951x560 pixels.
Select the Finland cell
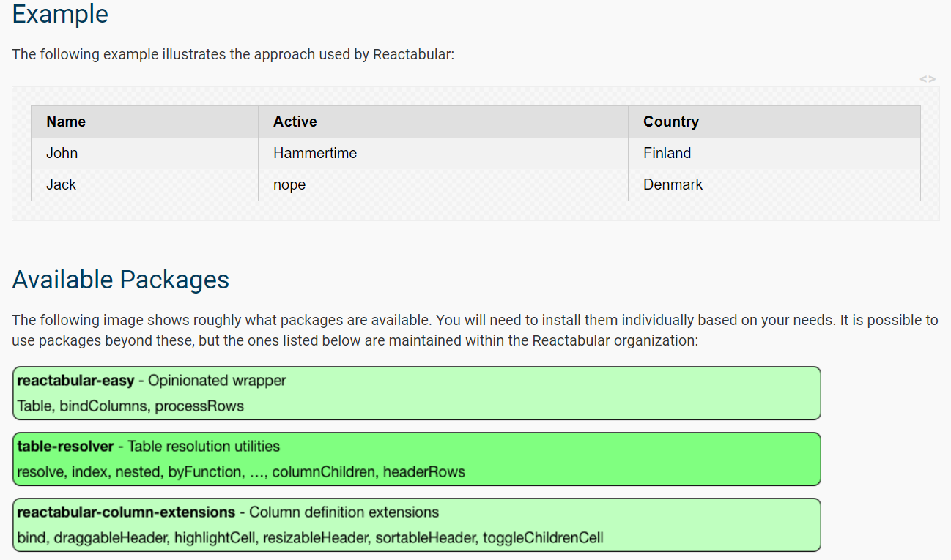coord(774,153)
